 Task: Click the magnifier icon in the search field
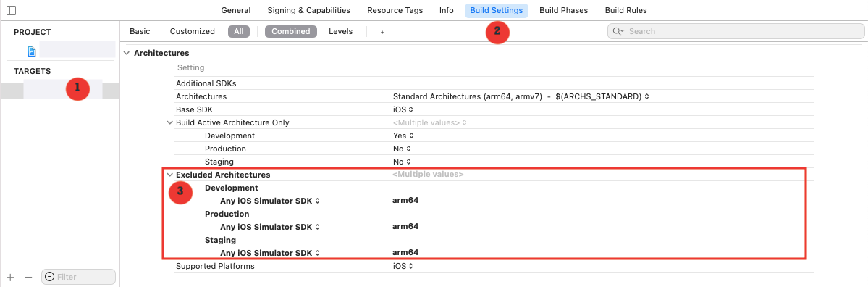click(618, 32)
